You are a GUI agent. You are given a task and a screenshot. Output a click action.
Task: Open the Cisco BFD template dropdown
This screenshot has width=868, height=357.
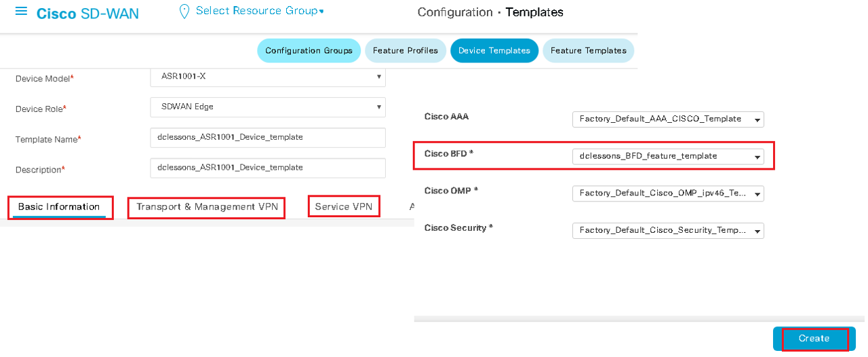pyautogui.click(x=668, y=156)
